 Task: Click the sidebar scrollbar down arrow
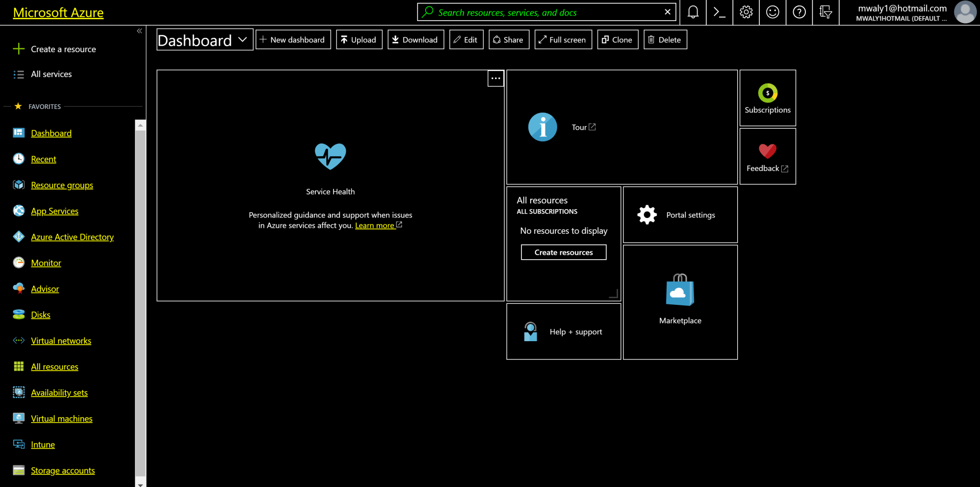tap(140, 484)
